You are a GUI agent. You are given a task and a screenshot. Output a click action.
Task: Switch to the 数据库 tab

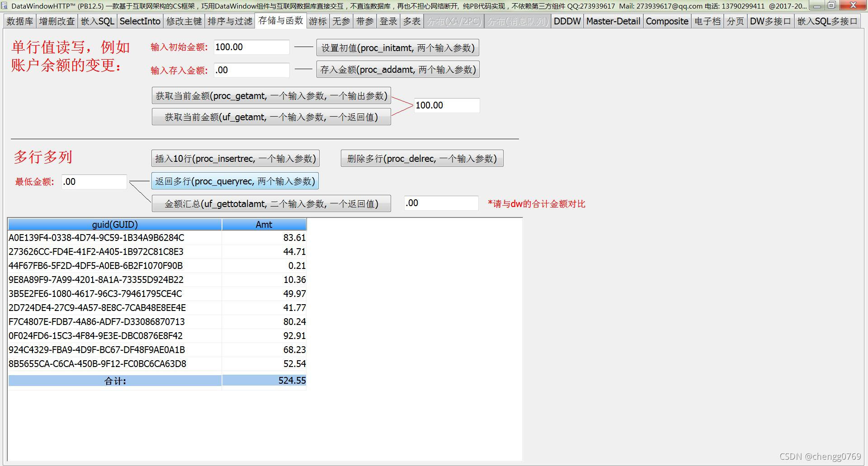point(20,21)
